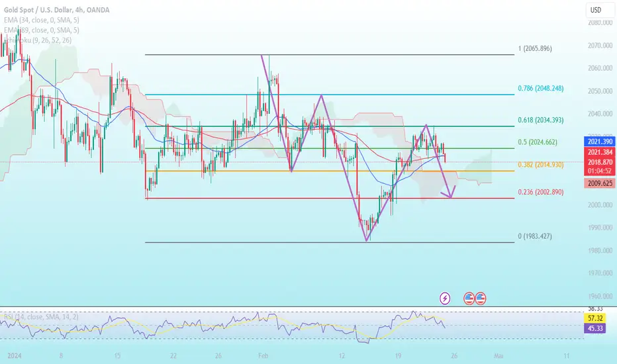The width and height of the screenshot is (617, 364).
Task: Click the 0.382 (2014.930) Fib label
Action: (x=541, y=165)
